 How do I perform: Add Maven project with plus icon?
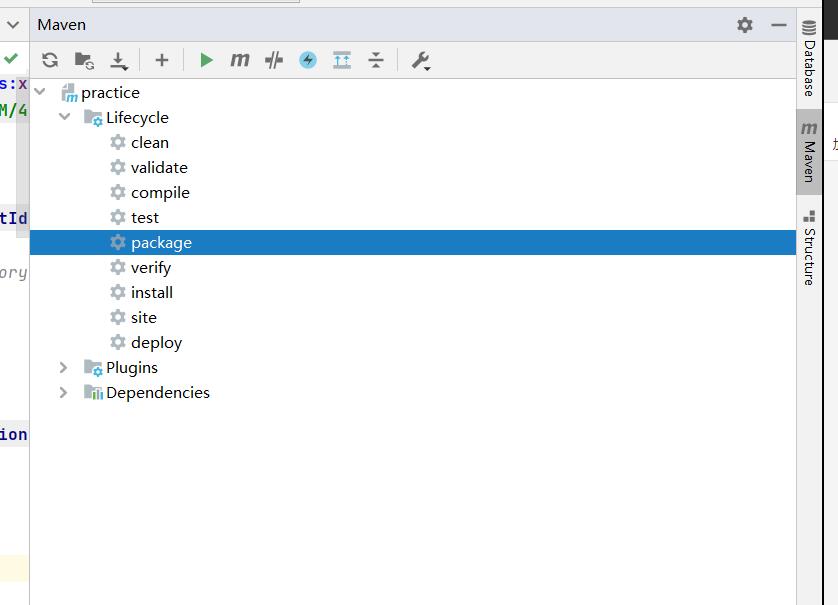pos(161,60)
